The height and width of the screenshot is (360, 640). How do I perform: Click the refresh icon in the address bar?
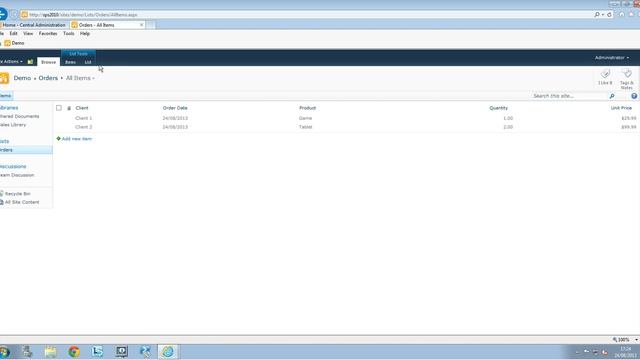pos(609,15)
